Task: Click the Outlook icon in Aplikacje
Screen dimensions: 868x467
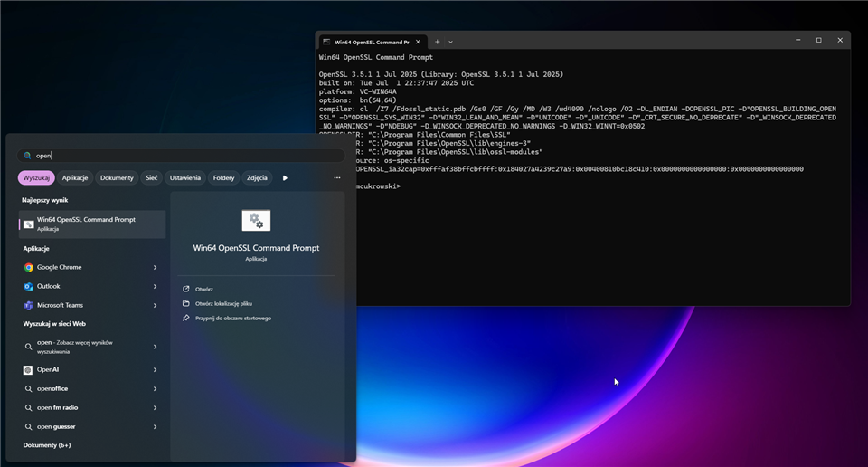Action: pyautogui.click(x=28, y=286)
